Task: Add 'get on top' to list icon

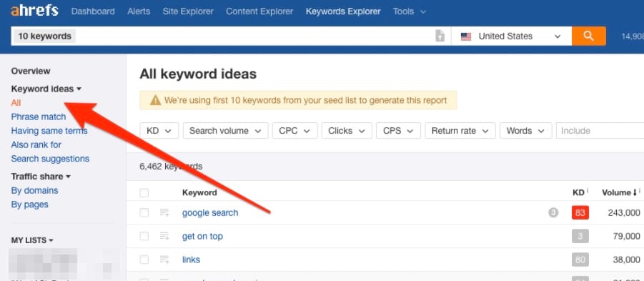Action: [164, 236]
